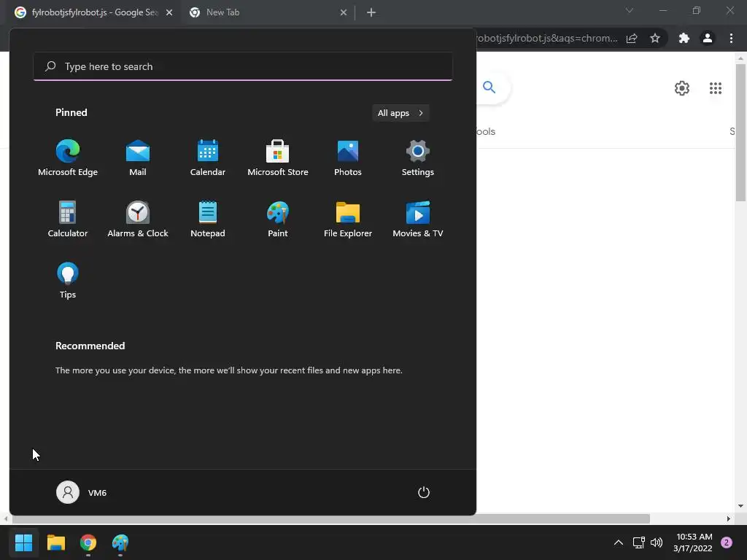Screen dimensions: 747x560
Task: Open the notification center badge
Action: [x=727, y=542]
